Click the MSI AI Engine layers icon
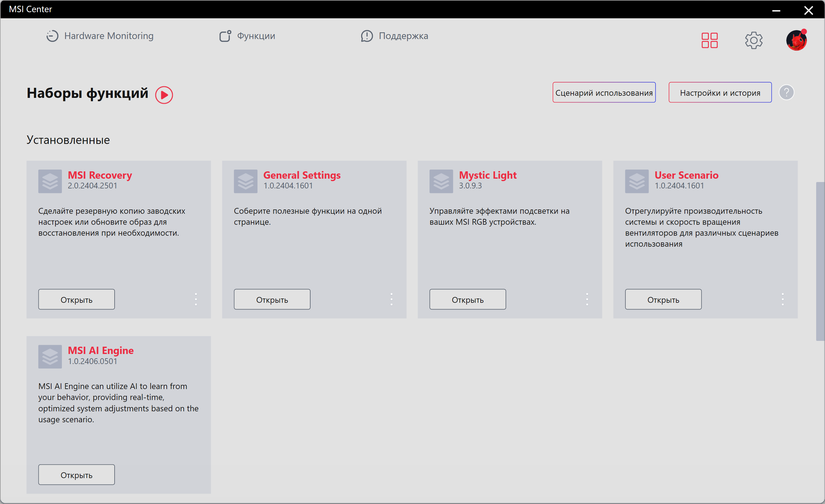Image resolution: width=825 pixels, height=504 pixels. coord(50,356)
